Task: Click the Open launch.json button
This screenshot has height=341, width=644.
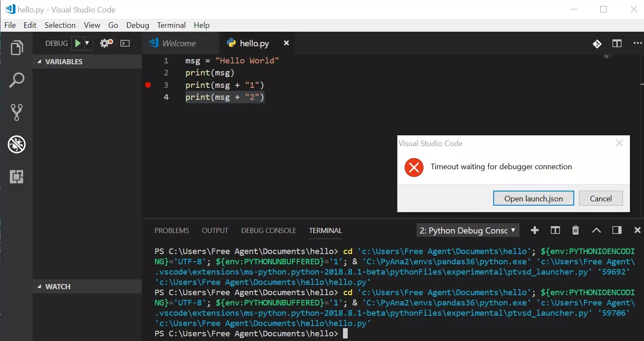Action: 534,198
